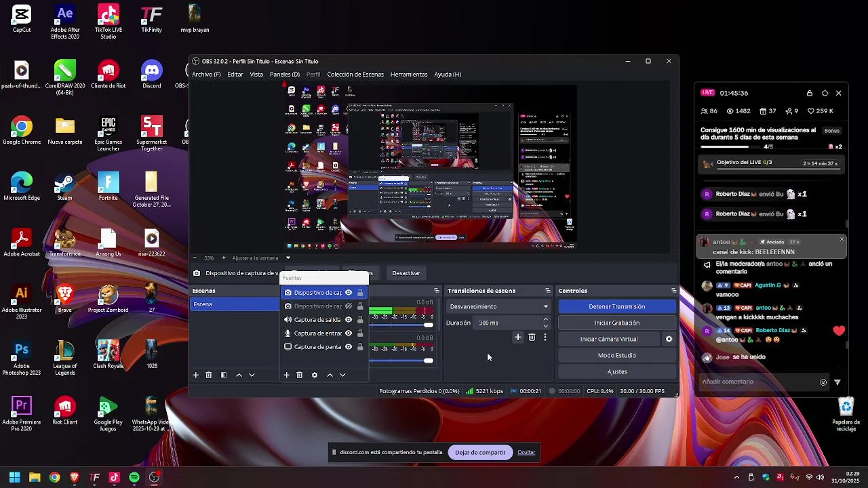Open virtual camera settings gear
Screen dimensions: 868x488
pos(669,339)
